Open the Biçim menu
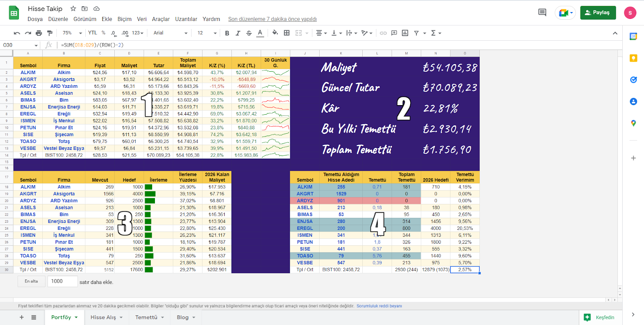644x325 pixels. [x=124, y=19]
